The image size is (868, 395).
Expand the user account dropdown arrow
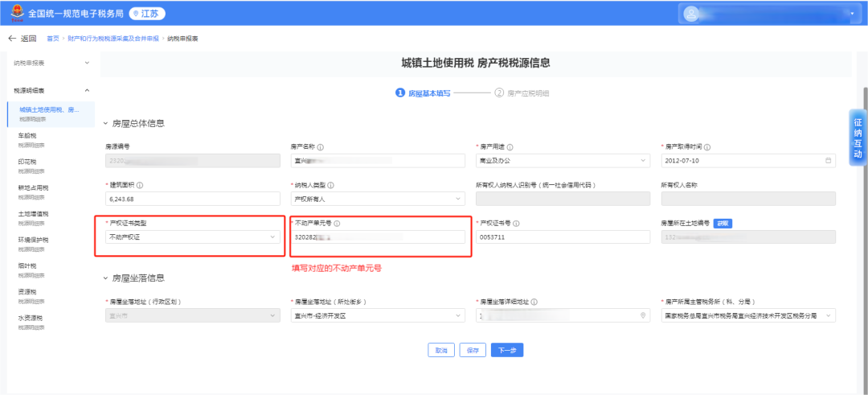852,14
